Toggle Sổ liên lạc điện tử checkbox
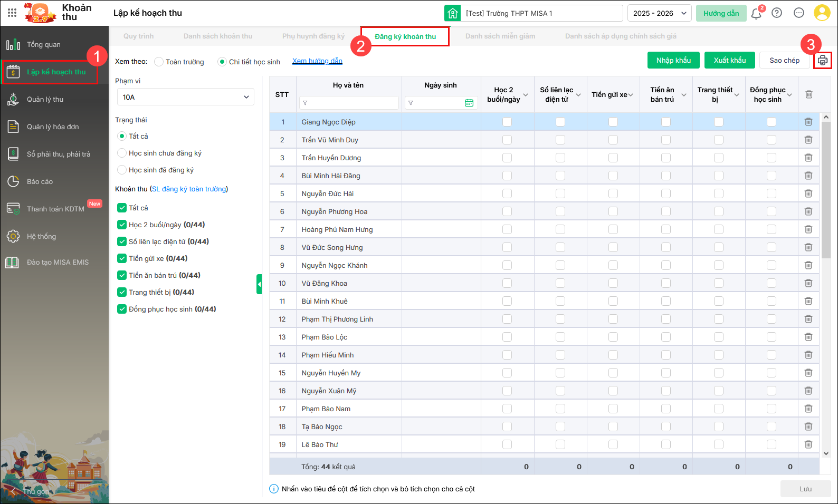 tap(122, 241)
